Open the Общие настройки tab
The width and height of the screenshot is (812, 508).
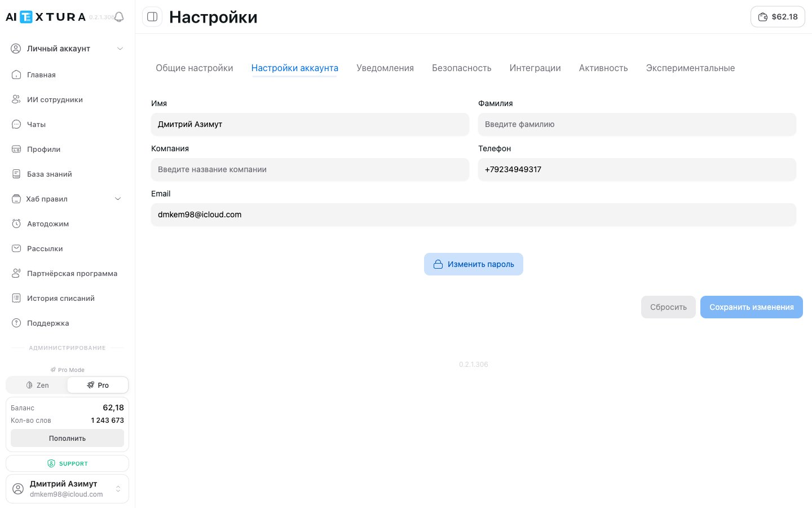click(195, 68)
